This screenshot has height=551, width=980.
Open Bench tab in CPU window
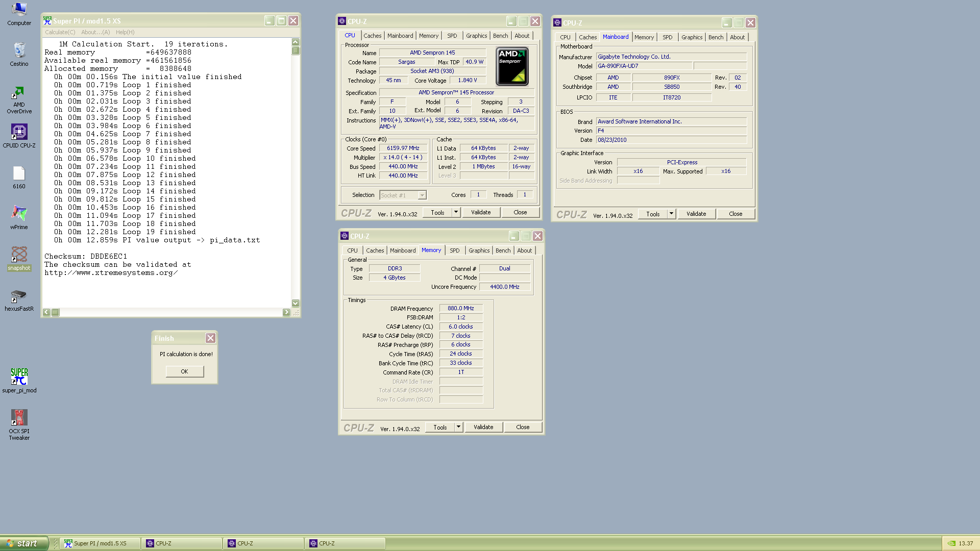pyautogui.click(x=501, y=36)
